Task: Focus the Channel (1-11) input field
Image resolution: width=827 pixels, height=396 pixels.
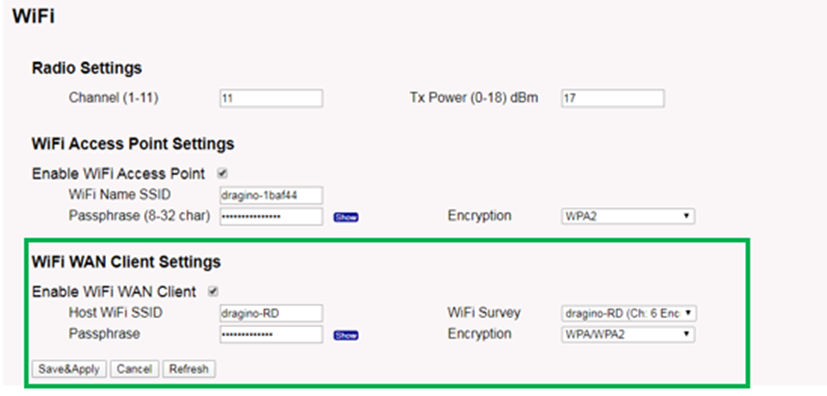Action: click(x=271, y=99)
